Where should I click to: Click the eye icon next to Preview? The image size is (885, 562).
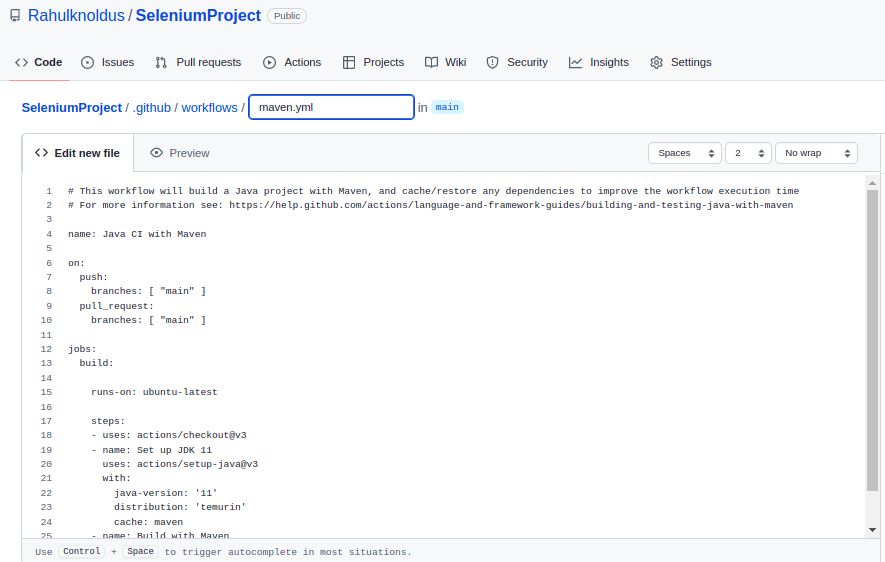(156, 153)
